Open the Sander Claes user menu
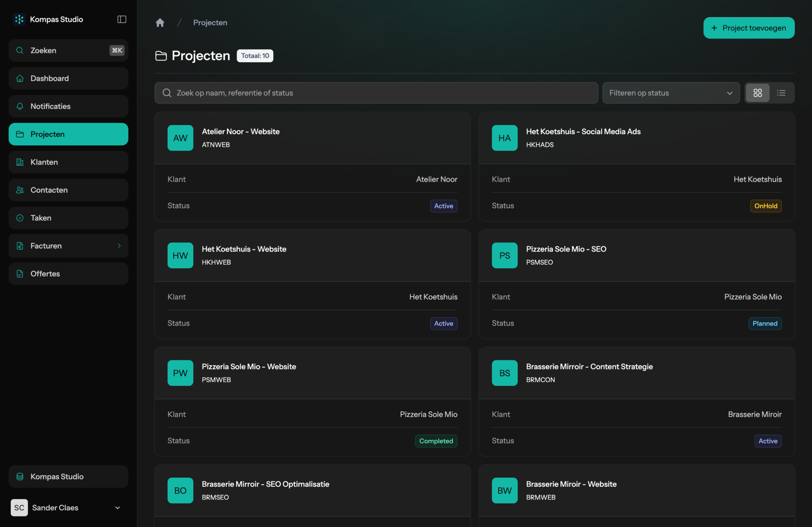Screen dimensions: 812x527 [68, 508]
